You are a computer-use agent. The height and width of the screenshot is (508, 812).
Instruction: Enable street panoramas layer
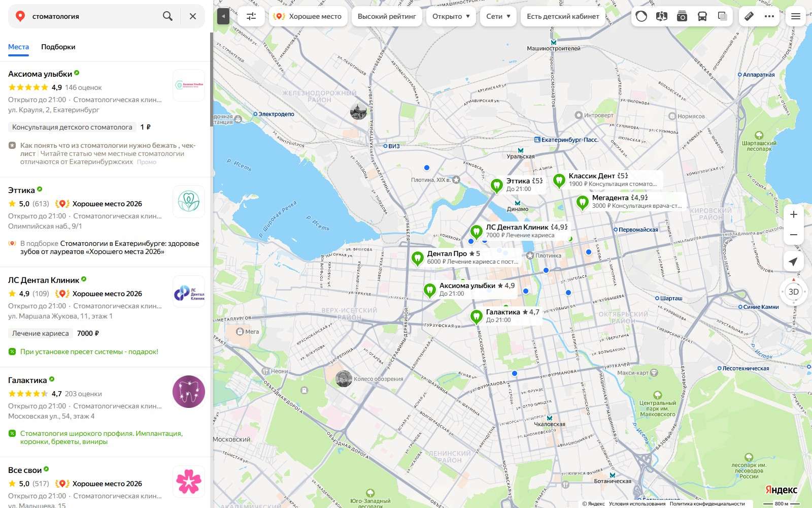(661, 16)
